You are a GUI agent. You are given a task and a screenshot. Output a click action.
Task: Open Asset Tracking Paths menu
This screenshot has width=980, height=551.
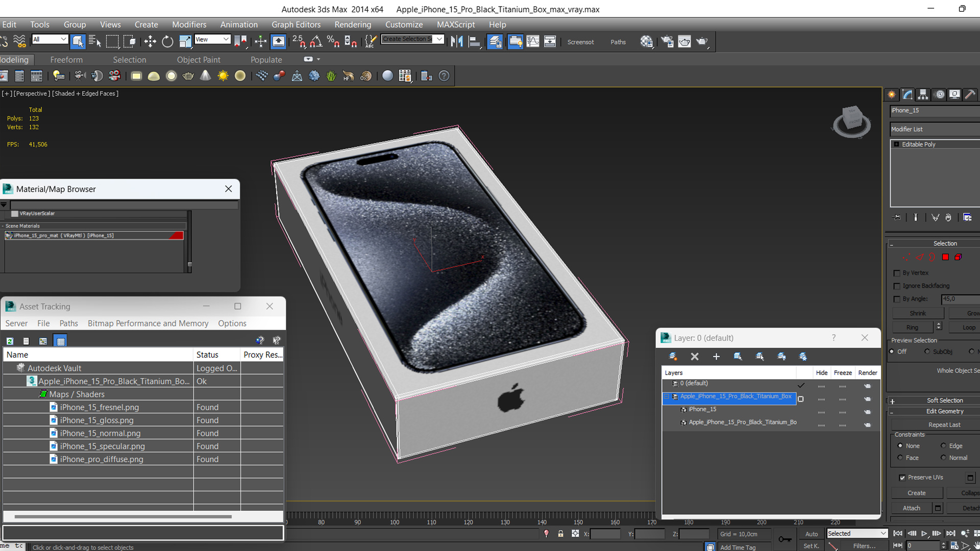point(68,323)
